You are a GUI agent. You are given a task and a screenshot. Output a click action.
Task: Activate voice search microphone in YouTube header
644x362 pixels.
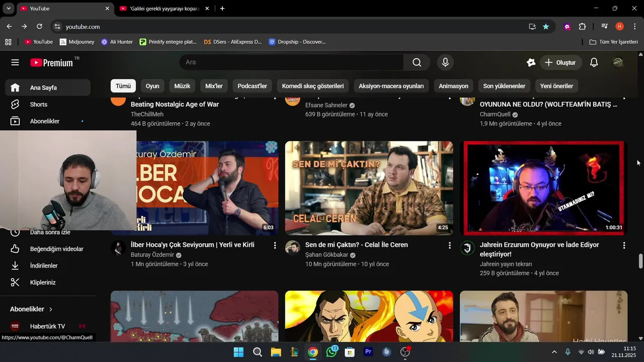(445, 62)
